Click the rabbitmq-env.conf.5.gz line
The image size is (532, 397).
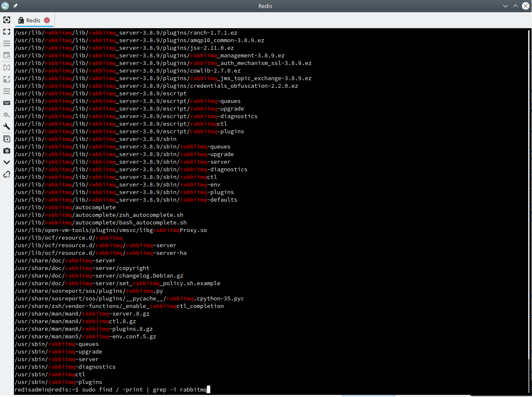85,336
